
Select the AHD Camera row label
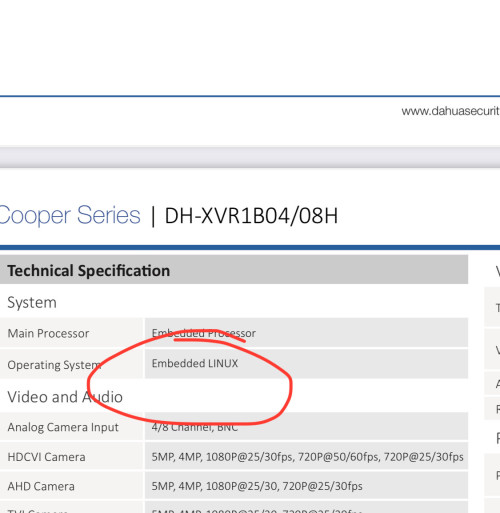tap(41, 486)
